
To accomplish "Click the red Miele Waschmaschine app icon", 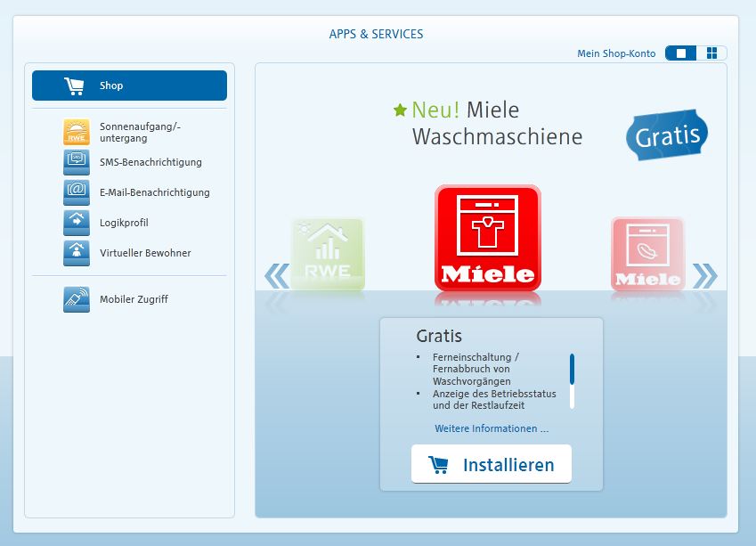I will [488, 238].
